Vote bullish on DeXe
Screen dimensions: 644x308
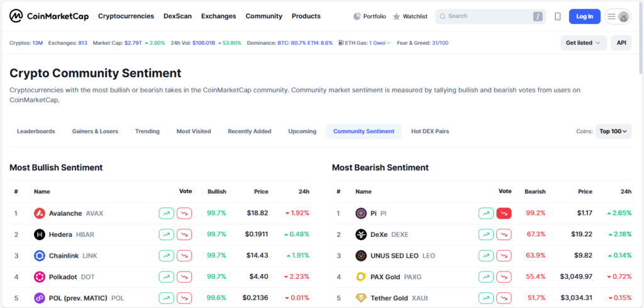point(486,234)
